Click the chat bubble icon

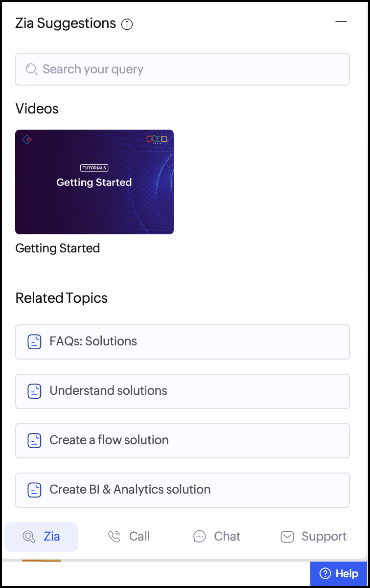199,537
